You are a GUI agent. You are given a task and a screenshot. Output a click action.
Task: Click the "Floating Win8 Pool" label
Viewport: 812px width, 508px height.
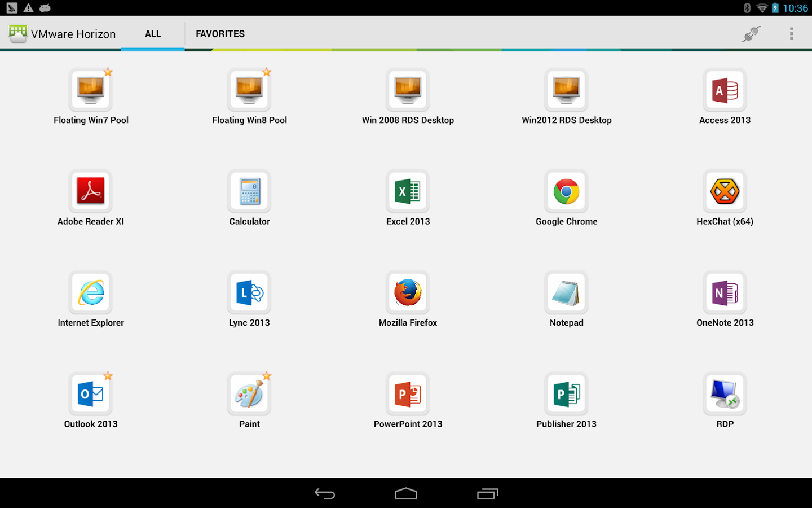249,120
